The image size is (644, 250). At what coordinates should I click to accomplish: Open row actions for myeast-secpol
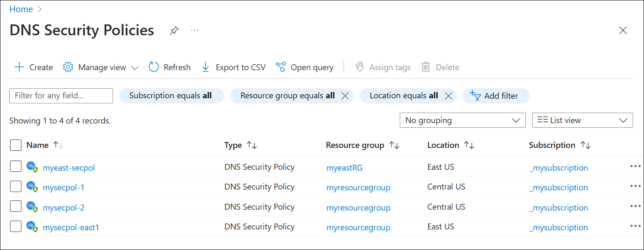635,166
